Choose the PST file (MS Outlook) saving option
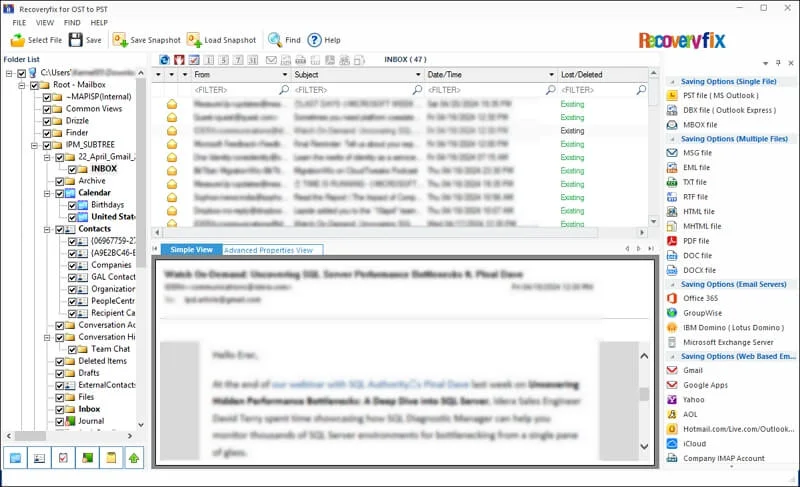 click(720, 95)
